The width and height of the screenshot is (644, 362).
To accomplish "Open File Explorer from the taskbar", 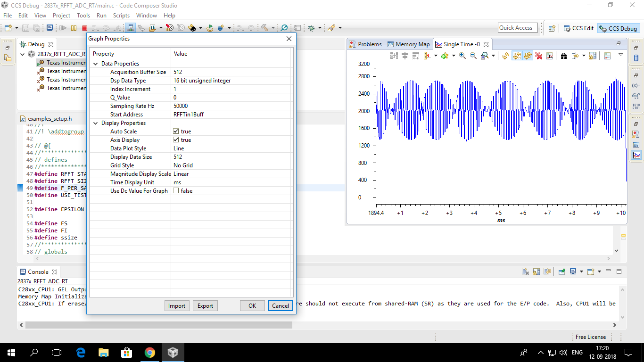I will (104, 352).
